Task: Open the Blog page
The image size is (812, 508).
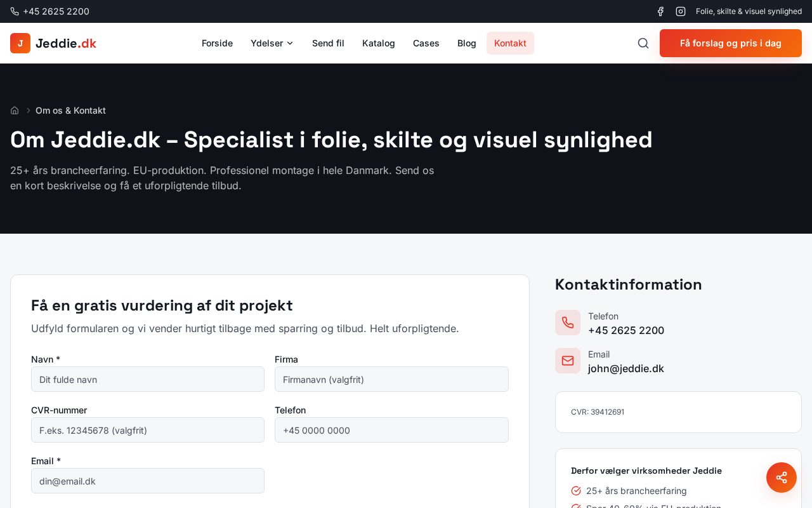Action: [467, 43]
